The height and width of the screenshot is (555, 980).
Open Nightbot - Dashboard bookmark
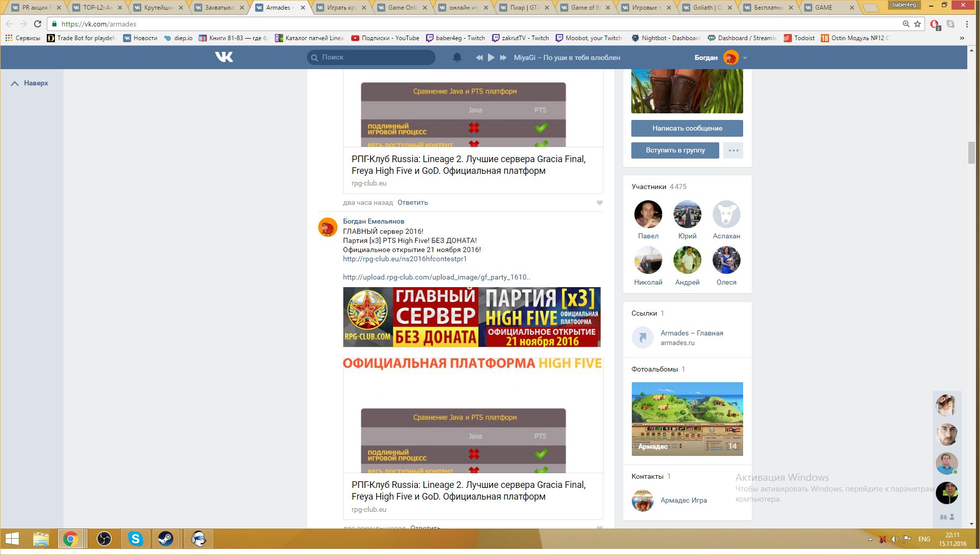tap(666, 38)
